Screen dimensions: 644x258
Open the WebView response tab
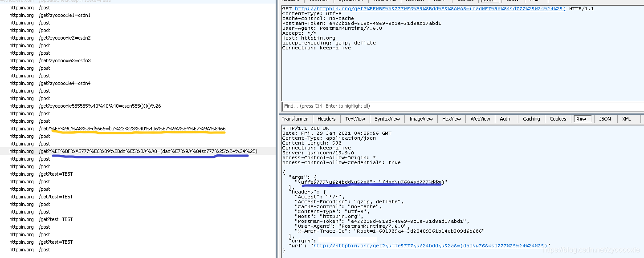point(480,119)
